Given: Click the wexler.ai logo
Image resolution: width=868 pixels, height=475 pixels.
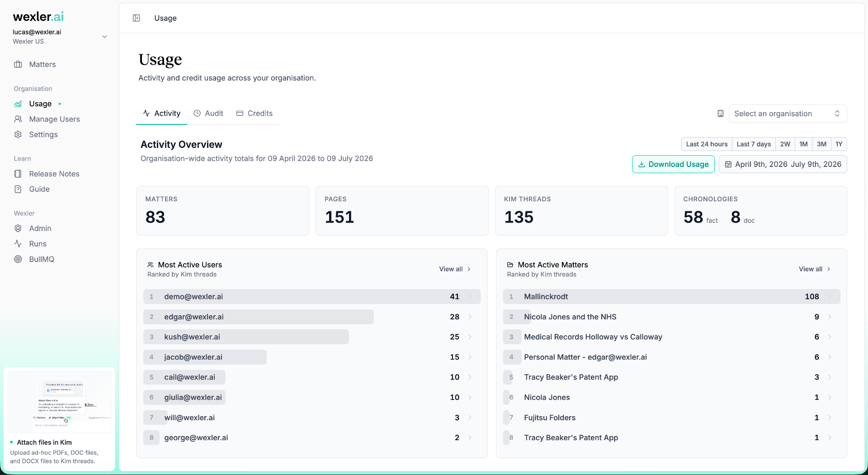Looking at the screenshot, I should click(x=38, y=17).
